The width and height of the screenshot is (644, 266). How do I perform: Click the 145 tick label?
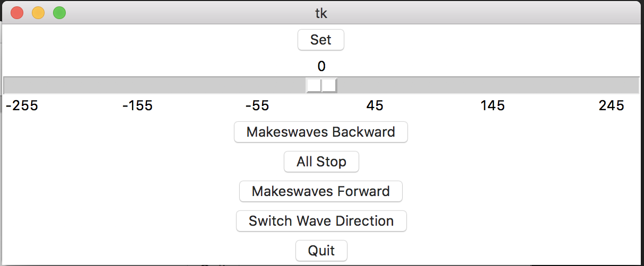tap(493, 106)
